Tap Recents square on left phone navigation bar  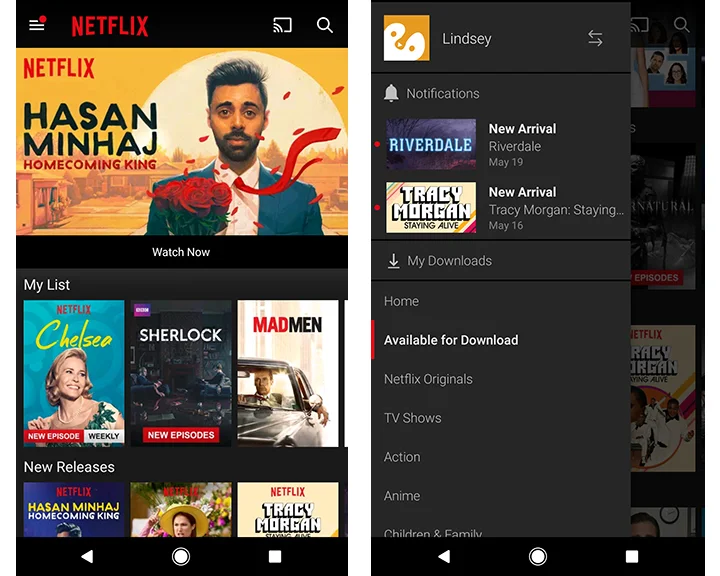pyautogui.click(x=275, y=556)
